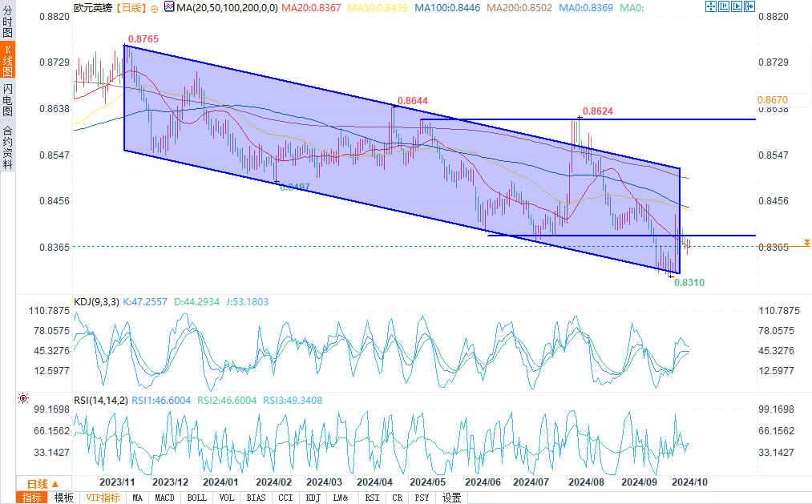812x504 pixels.
Task: Click the 0.8310 low price label
Action: (689, 283)
